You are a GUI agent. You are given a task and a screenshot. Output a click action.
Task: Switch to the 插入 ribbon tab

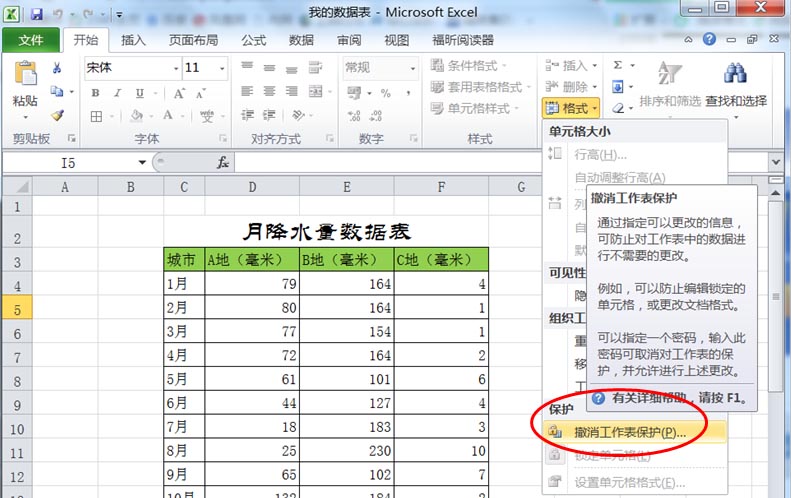pos(133,40)
